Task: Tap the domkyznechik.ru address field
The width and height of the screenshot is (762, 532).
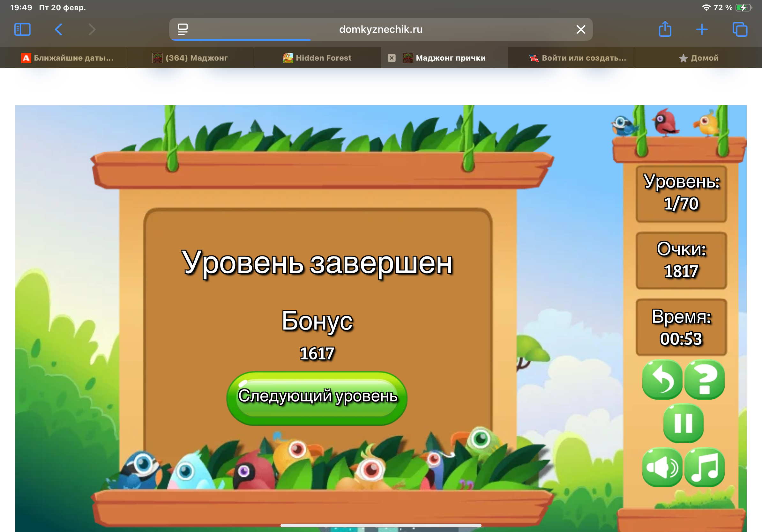Action: [380, 30]
